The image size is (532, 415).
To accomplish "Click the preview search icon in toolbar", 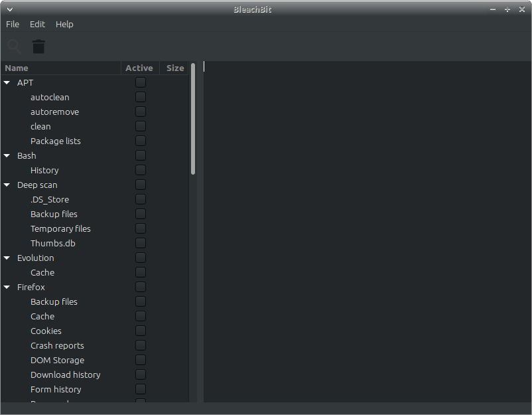I will click(14, 46).
